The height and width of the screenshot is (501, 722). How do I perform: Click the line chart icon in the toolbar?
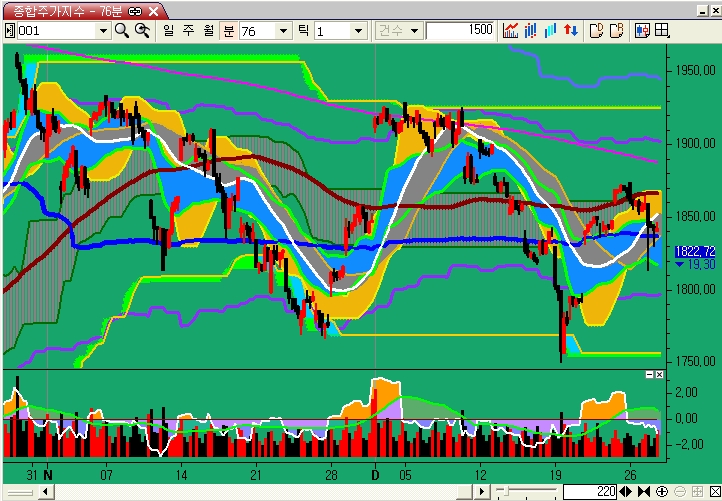510,31
